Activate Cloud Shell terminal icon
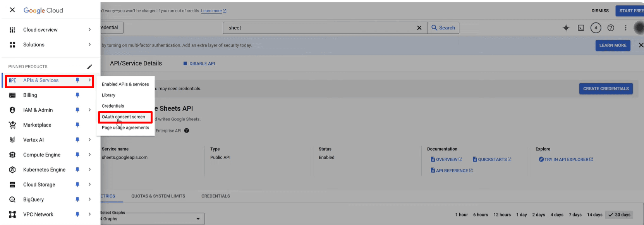The height and width of the screenshot is (225, 644). point(581,28)
